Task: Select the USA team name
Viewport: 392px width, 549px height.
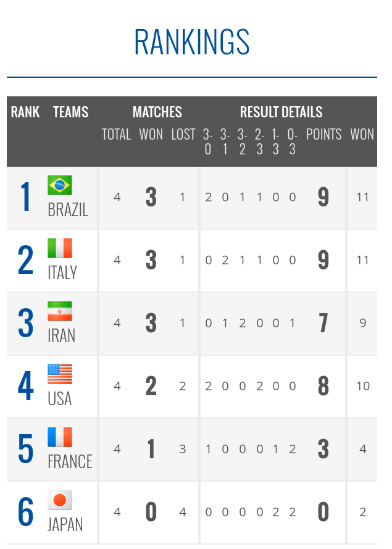Action: (59, 399)
